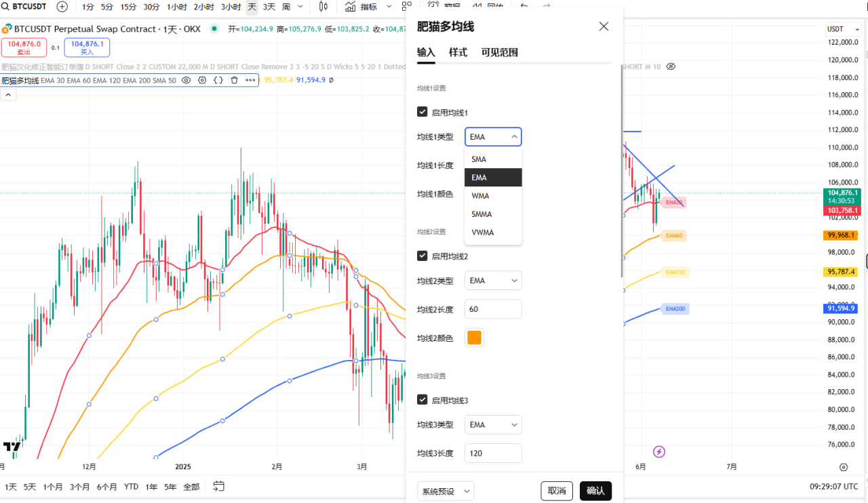Choose WMA from the type list

coord(493,196)
